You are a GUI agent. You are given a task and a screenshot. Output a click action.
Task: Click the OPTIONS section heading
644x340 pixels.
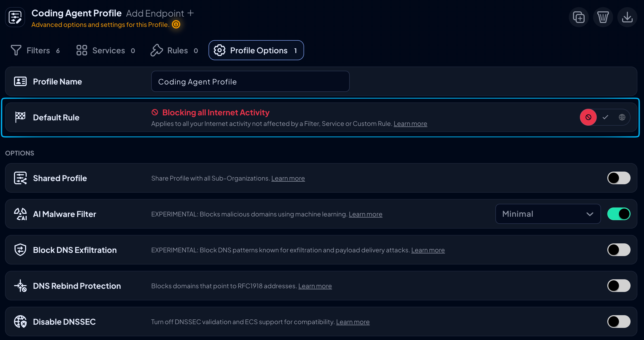click(20, 153)
